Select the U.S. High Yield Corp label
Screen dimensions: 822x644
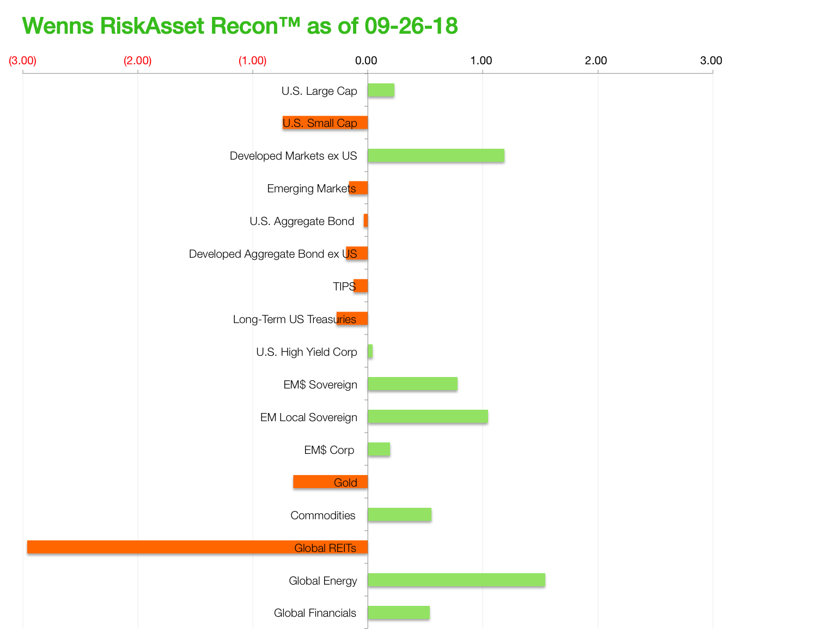307,352
